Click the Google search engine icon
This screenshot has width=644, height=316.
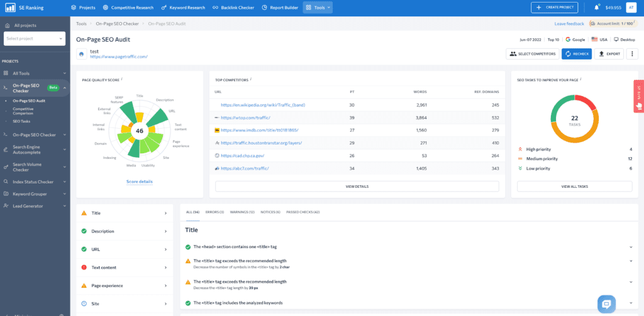click(x=568, y=40)
